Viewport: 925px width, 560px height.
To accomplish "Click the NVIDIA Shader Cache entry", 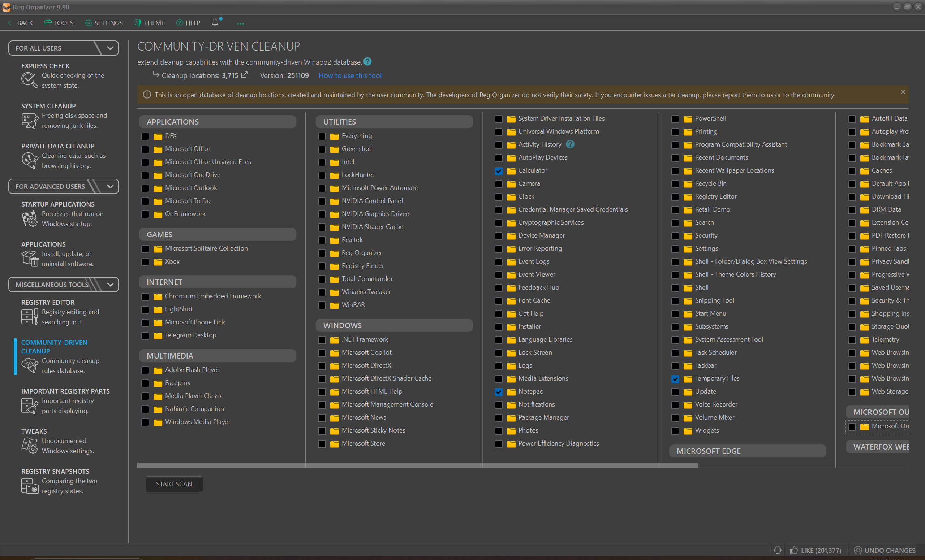I will pyautogui.click(x=373, y=226).
